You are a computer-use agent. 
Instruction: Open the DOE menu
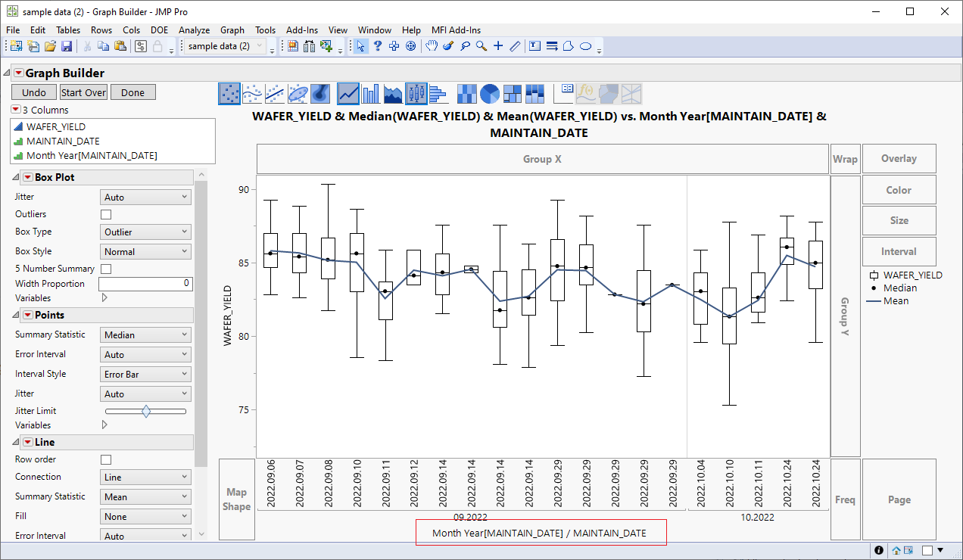(159, 30)
